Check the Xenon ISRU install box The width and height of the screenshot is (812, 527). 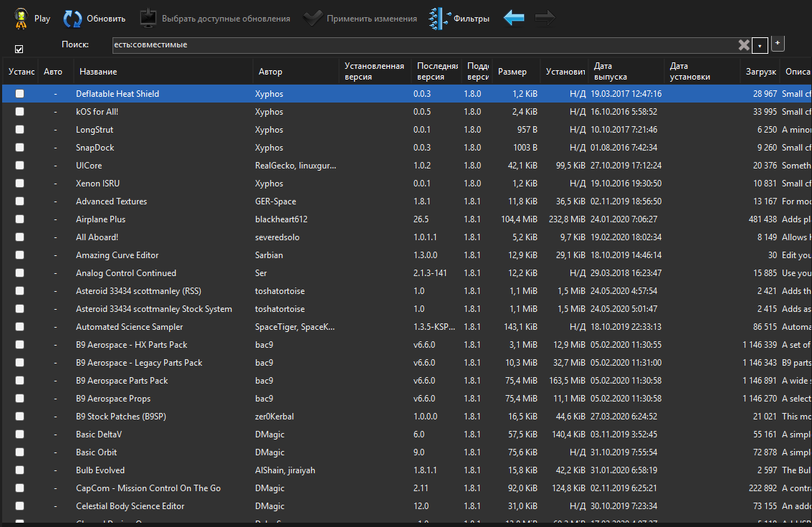point(19,183)
